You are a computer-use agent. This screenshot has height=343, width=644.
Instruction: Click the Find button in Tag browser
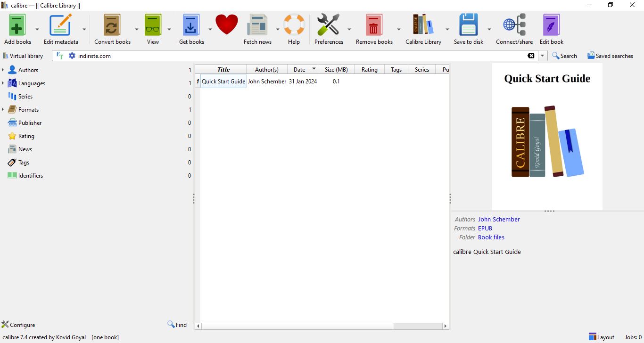coord(177,325)
